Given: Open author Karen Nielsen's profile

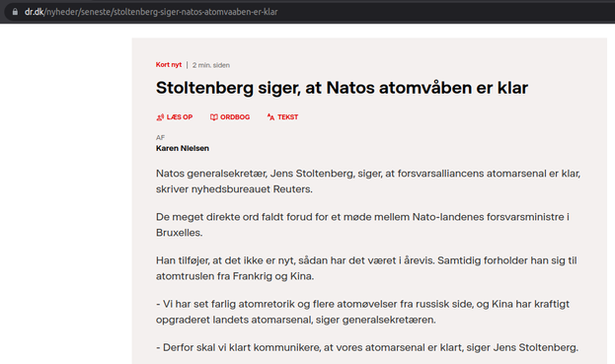Looking at the screenshot, I should pos(183,148).
